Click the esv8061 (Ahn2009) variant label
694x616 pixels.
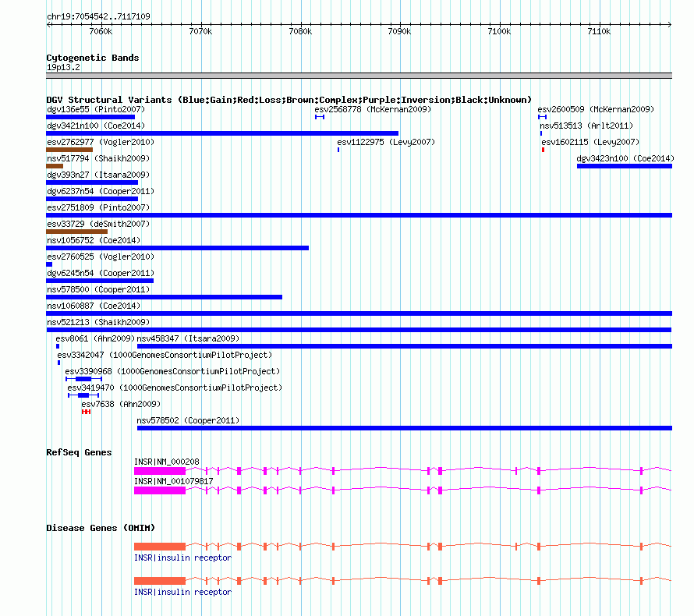[95, 338]
